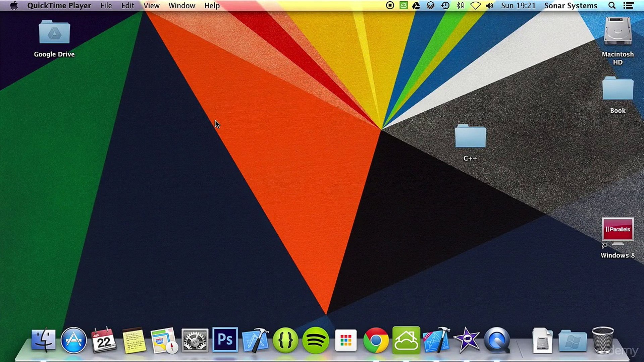Open the disk image document in Dock
This screenshot has width=644, height=362.
point(542,341)
